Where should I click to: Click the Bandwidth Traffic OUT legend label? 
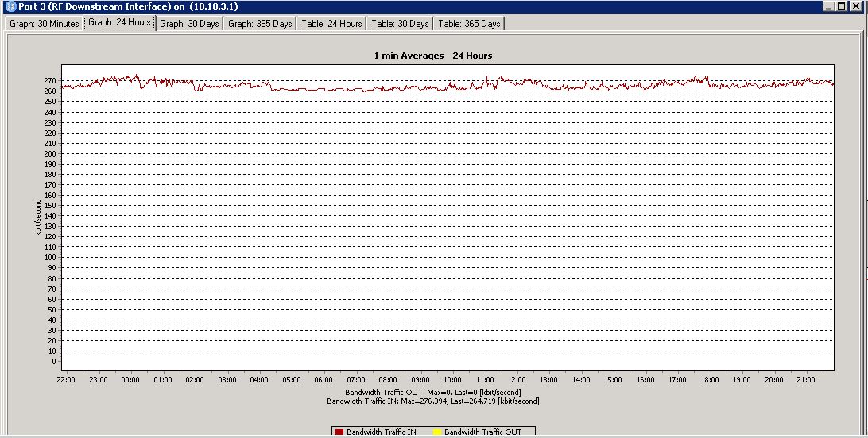[x=482, y=432]
